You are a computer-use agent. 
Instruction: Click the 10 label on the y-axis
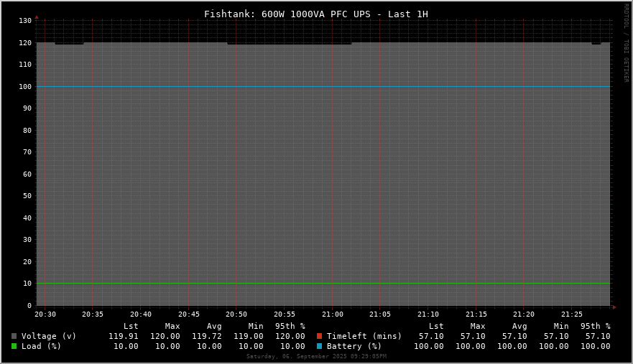click(27, 284)
